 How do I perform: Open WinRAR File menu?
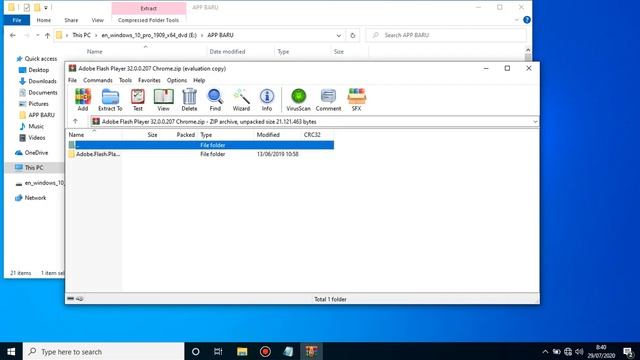(72, 80)
